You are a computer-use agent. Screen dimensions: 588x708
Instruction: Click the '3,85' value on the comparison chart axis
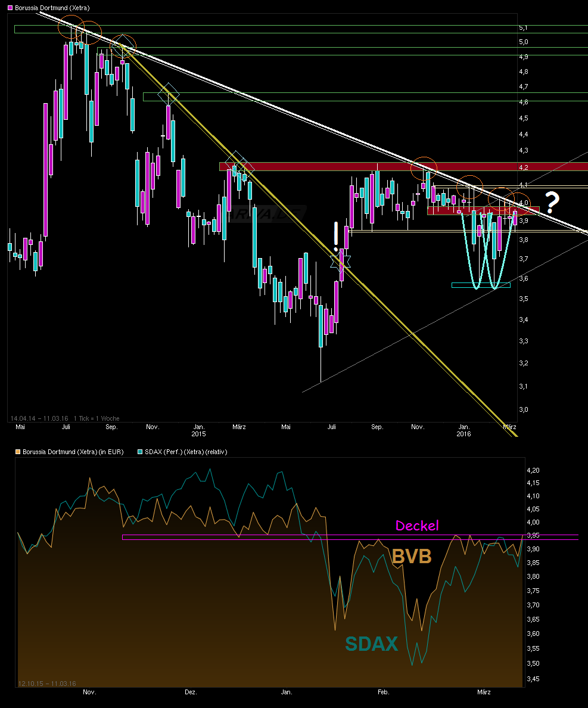point(533,563)
